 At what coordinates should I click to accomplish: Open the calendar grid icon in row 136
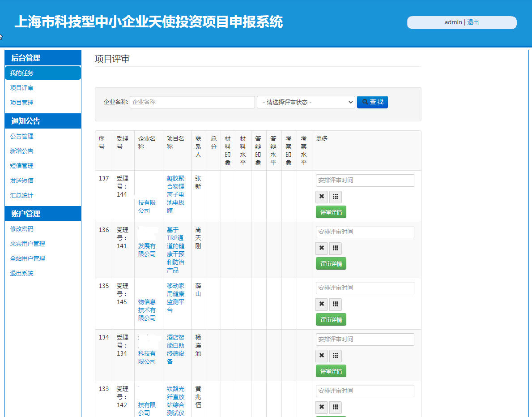(x=336, y=248)
